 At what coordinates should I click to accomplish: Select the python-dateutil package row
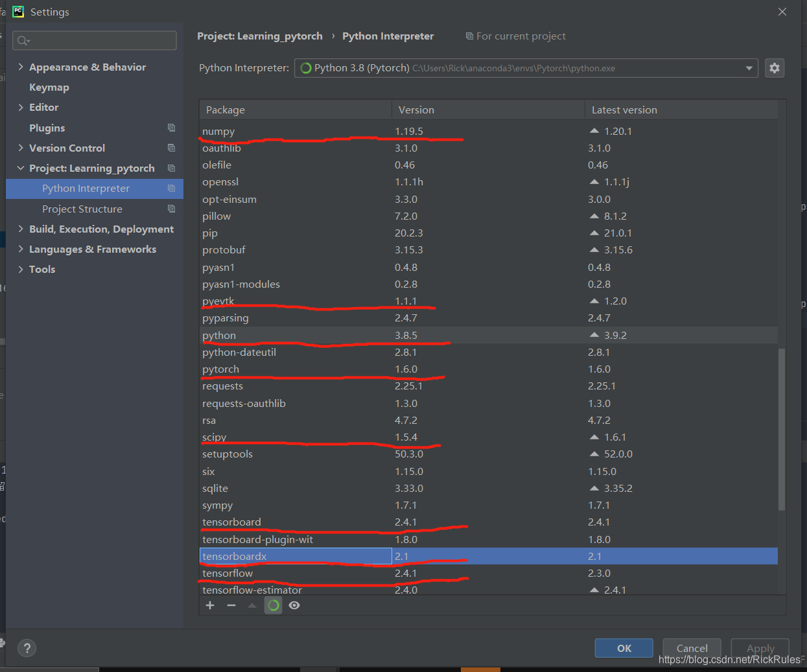(489, 352)
